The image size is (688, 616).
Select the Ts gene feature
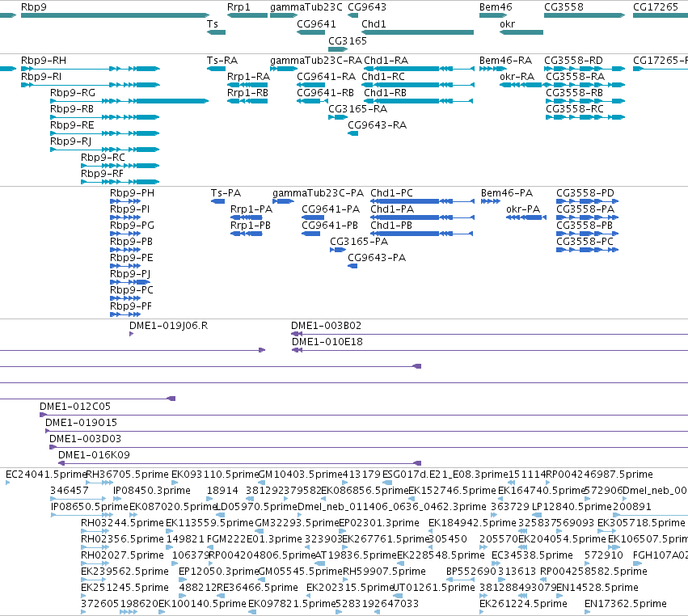pos(217,32)
